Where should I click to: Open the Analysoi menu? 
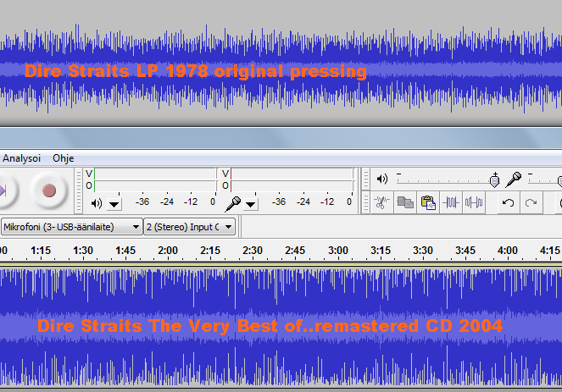[x=21, y=158]
